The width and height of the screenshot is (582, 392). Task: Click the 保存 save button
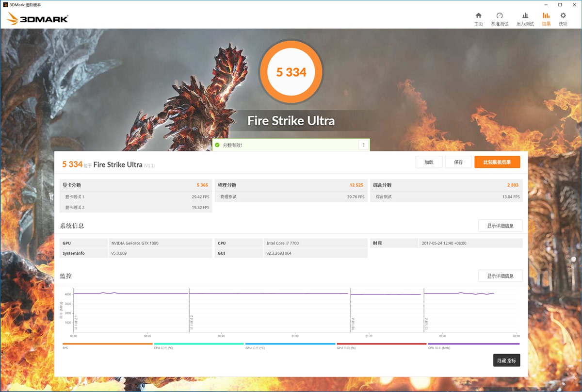point(458,162)
